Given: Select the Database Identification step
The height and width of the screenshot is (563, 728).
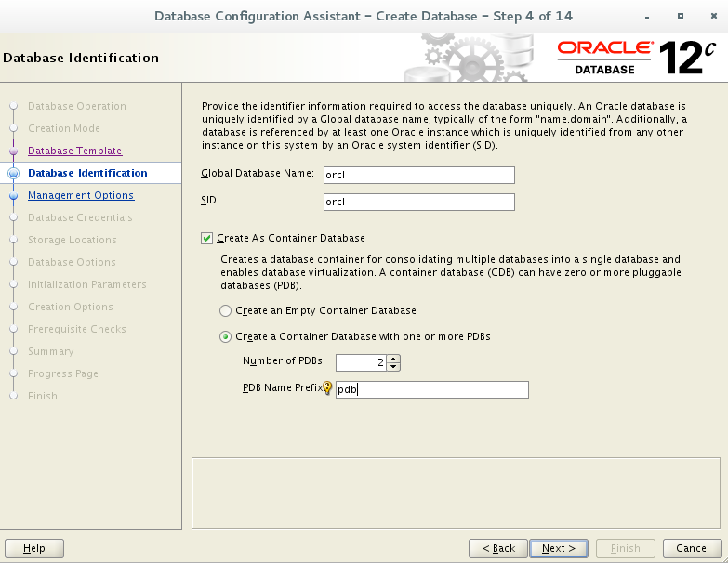Looking at the screenshot, I should click(87, 173).
